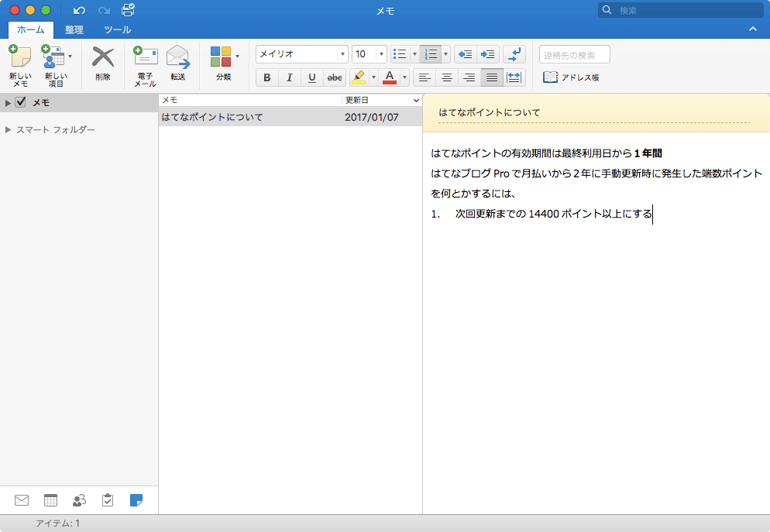The height and width of the screenshot is (532, 770).
Task: Click the memo title はてなポイントについて
Action: pyautogui.click(x=489, y=112)
